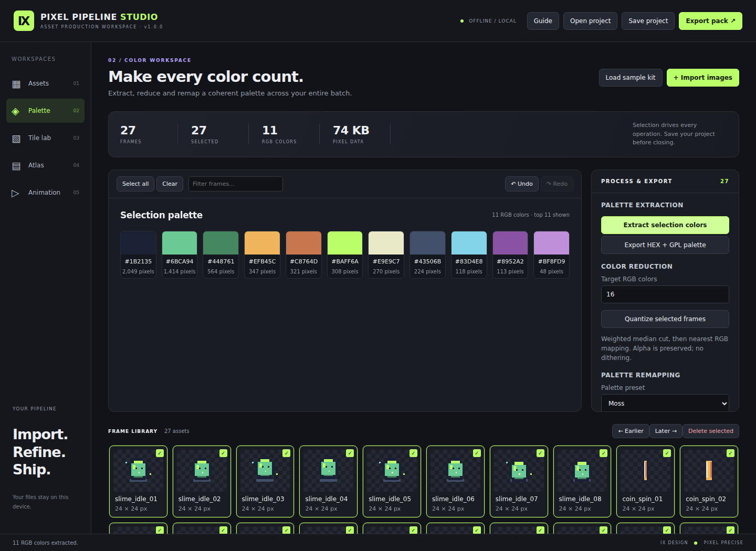
Task: Open the Palette preset Moss dropdown
Action: point(665,403)
